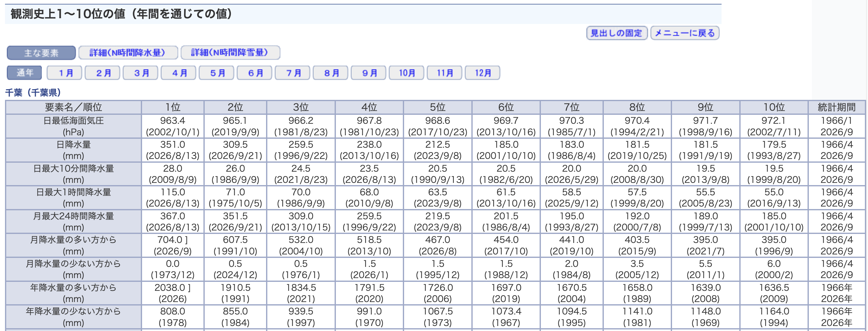This screenshot has height=331, width=868.
Task: Click the 351.0 daily precipitation cell
Action: 173,150
